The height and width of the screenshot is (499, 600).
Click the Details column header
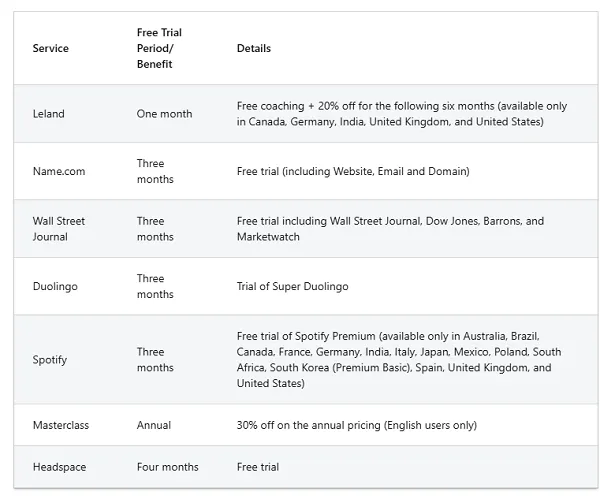[254, 48]
